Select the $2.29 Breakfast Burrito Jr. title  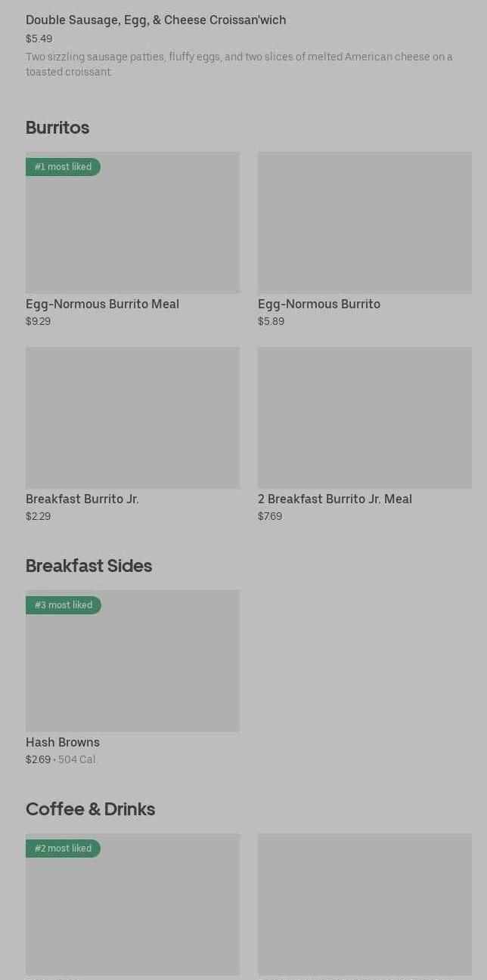[82, 499]
